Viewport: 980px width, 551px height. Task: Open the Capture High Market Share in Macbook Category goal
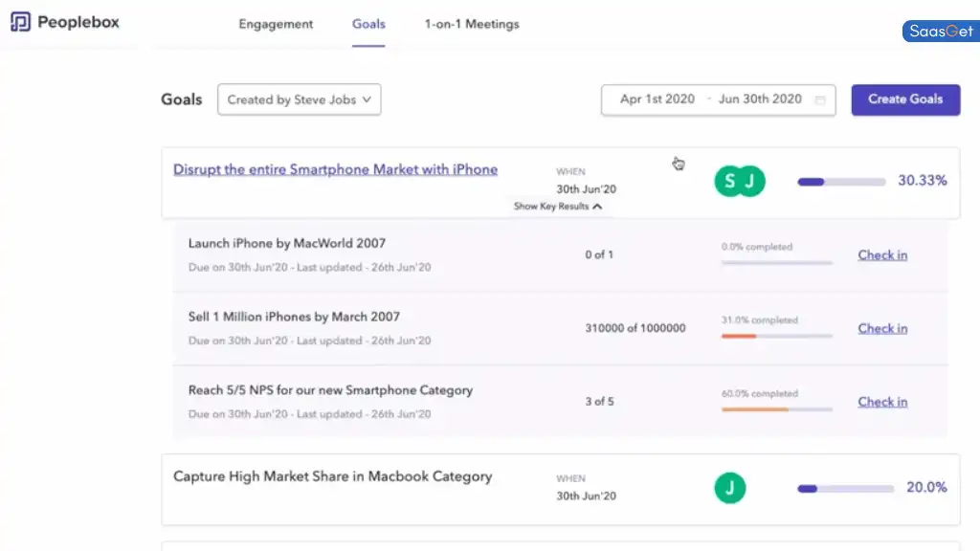[x=332, y=476]
